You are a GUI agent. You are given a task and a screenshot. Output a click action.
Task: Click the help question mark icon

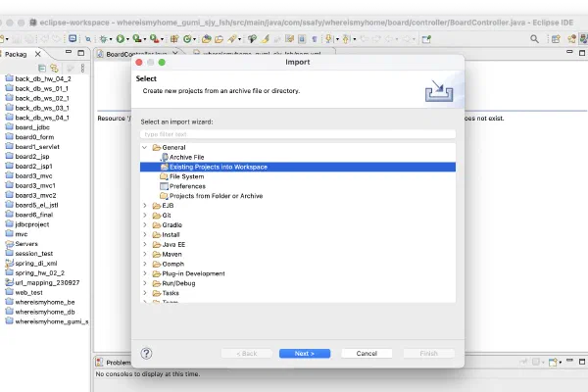coord(147,353)
